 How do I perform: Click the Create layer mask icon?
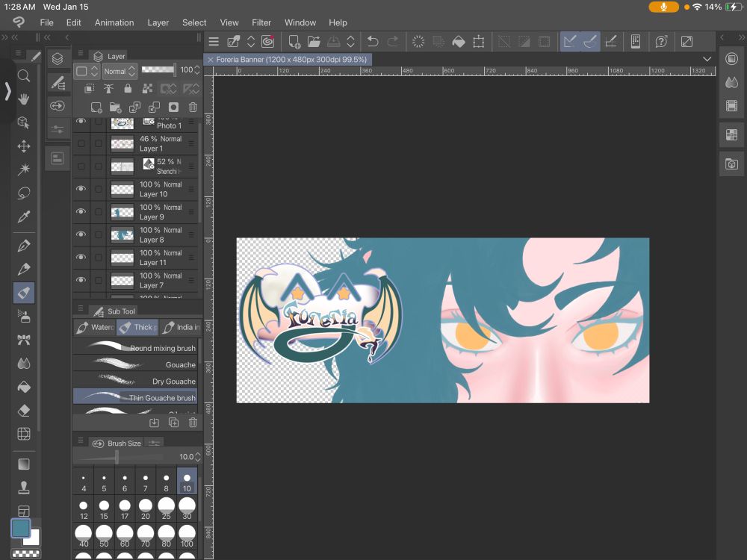coord(173,107)
